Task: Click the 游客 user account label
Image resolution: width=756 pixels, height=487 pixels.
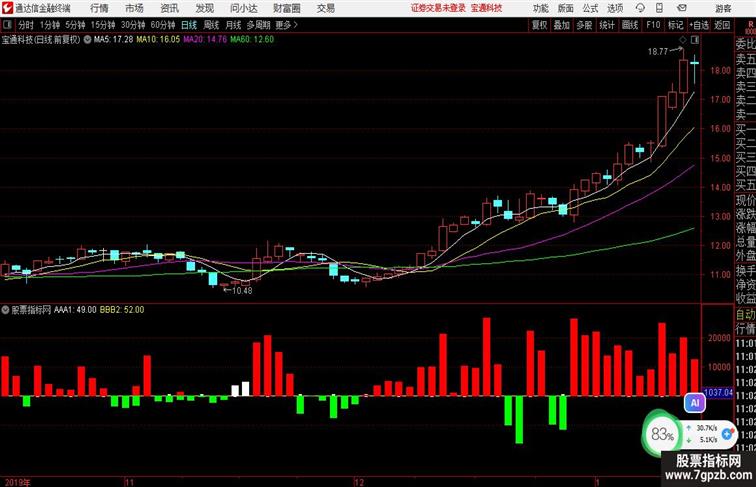Action: click(x=723, y=9)
